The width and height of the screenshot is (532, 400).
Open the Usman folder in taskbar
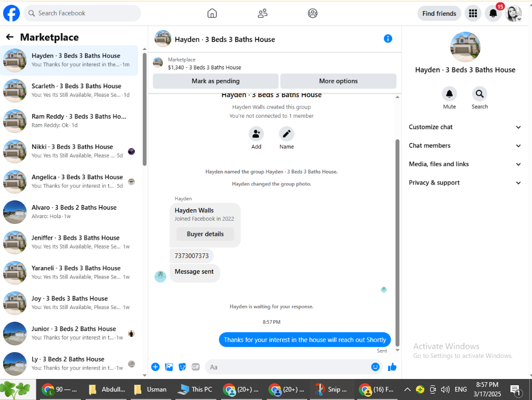pos(150,389)
